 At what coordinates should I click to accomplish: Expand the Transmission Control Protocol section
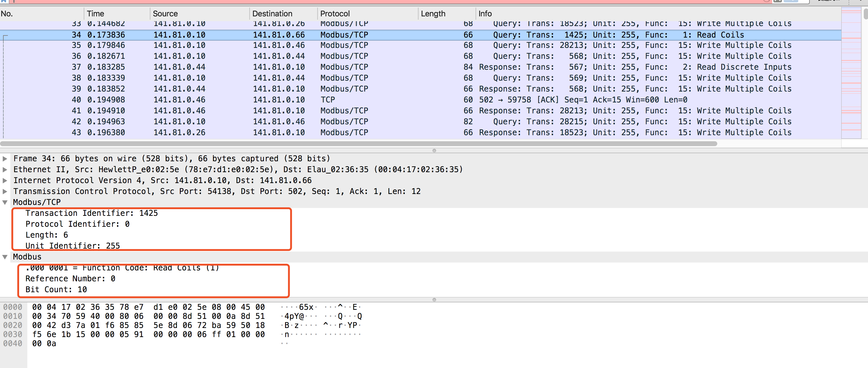(5, 191)
